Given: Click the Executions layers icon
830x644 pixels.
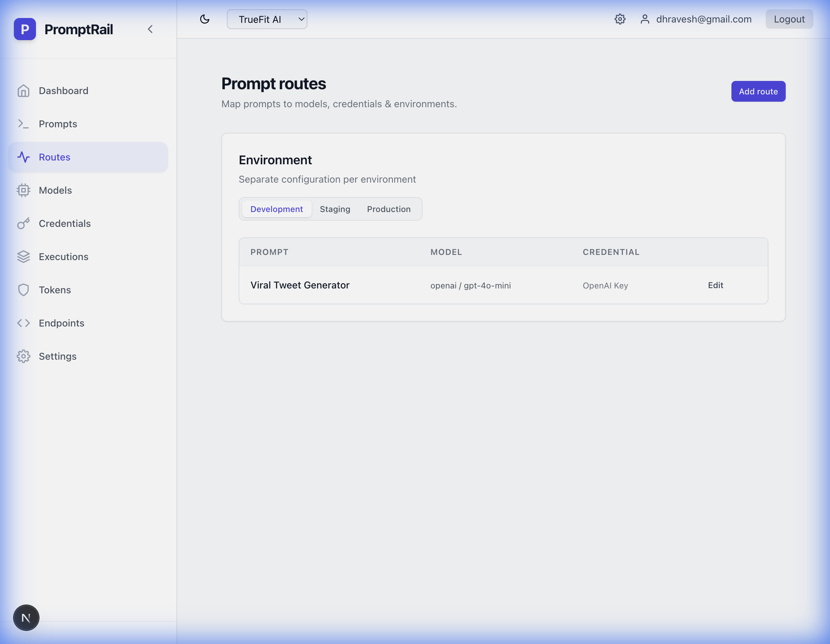Looking at the screenshot, I should click(x=23, y=257).
